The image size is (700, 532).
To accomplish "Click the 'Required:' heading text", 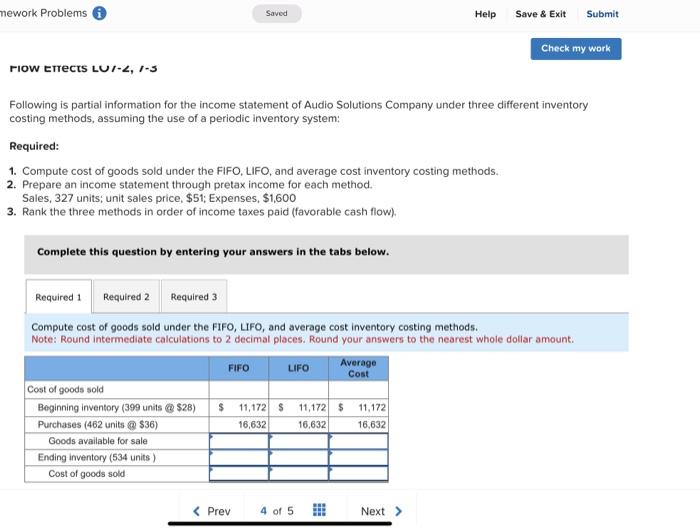I will 34,146.
